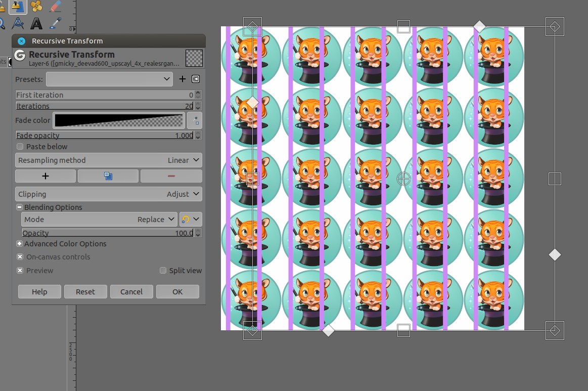The image size is (588, 391).
Task: Click the Reset button
Action: [x=85, y=291]
